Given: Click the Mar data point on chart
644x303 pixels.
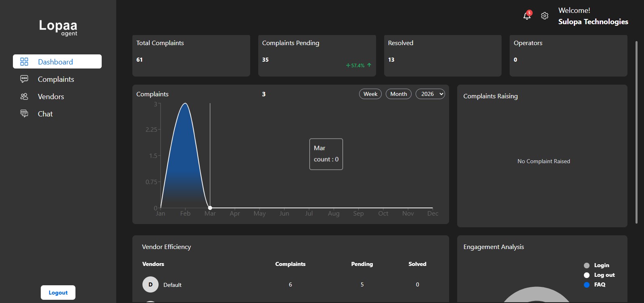Looking at the screenshot, I should pyautogui.click(x=210, y=208).
